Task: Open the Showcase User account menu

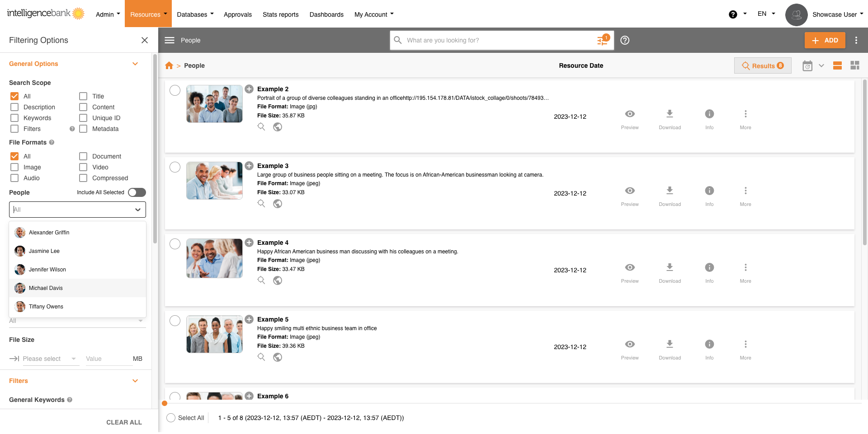Action: [x=838, y=14]
